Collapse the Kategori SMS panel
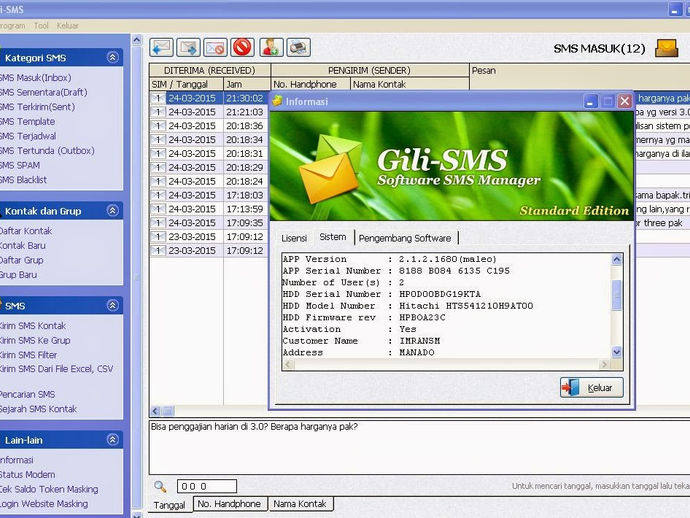 click(113, 57)
